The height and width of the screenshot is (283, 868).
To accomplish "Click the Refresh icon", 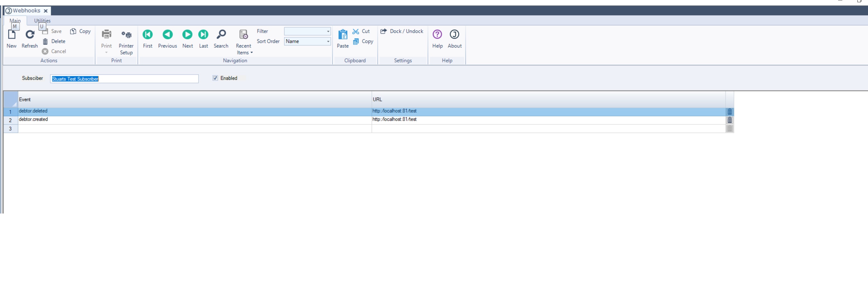I will point(30,35).
